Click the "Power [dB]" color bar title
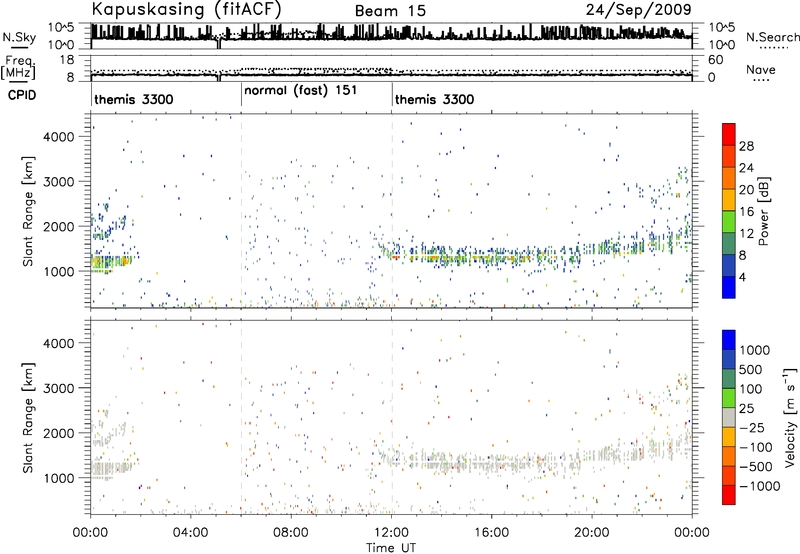The image size is (800, 554). [763, 211]
